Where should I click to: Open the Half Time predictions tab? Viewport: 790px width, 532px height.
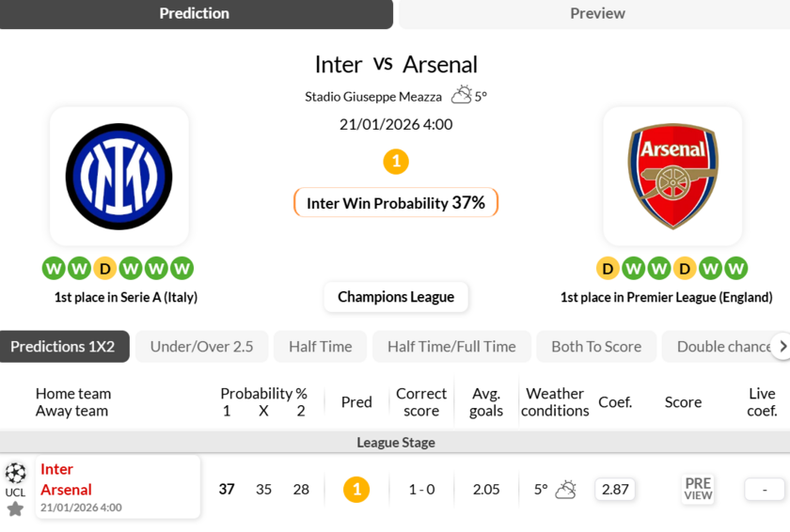[x=320, y=347]
